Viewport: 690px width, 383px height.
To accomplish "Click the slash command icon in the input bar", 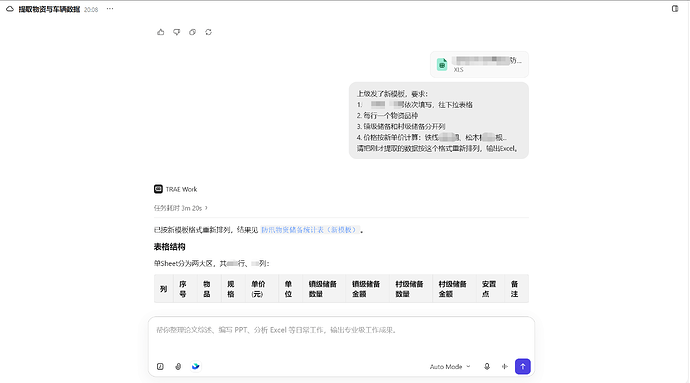I will point(160,366).
